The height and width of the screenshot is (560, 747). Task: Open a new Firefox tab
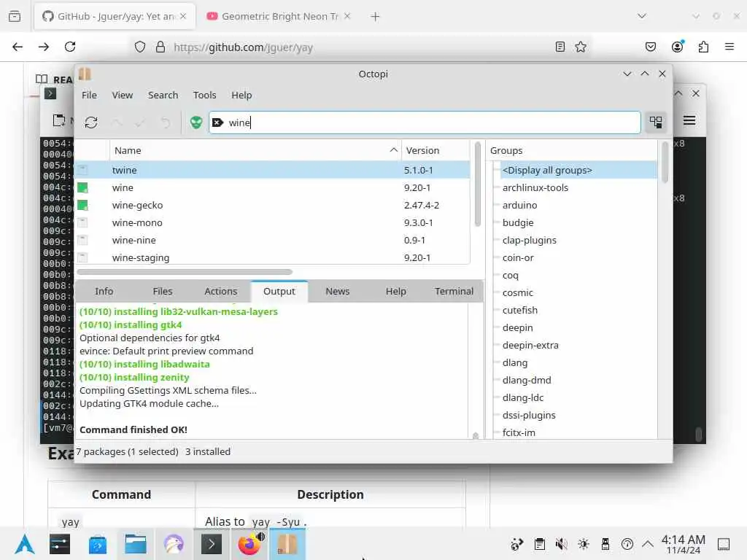(375, 17)
